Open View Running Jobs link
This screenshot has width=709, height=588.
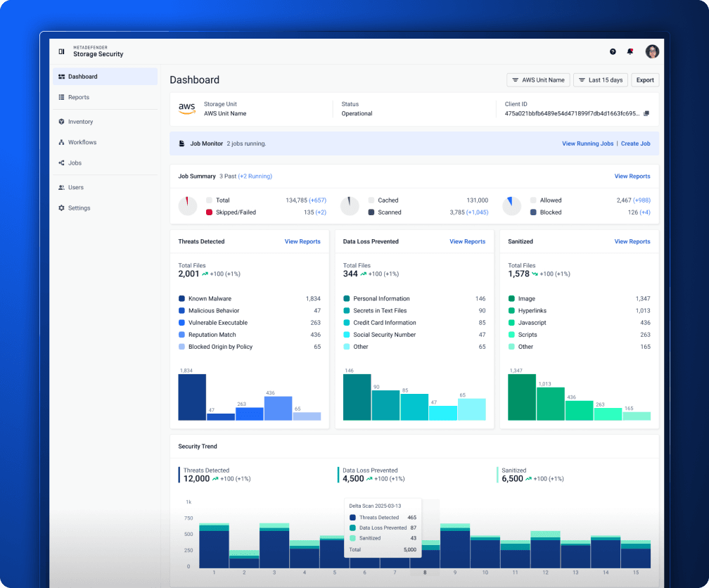coord(587,143)
